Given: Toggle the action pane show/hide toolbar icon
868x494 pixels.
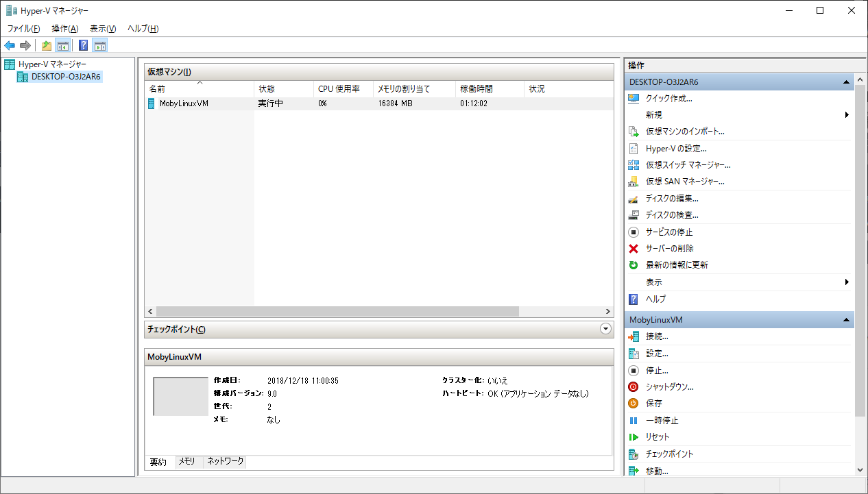Looking at the screenshot, I should tap(100, 46).
